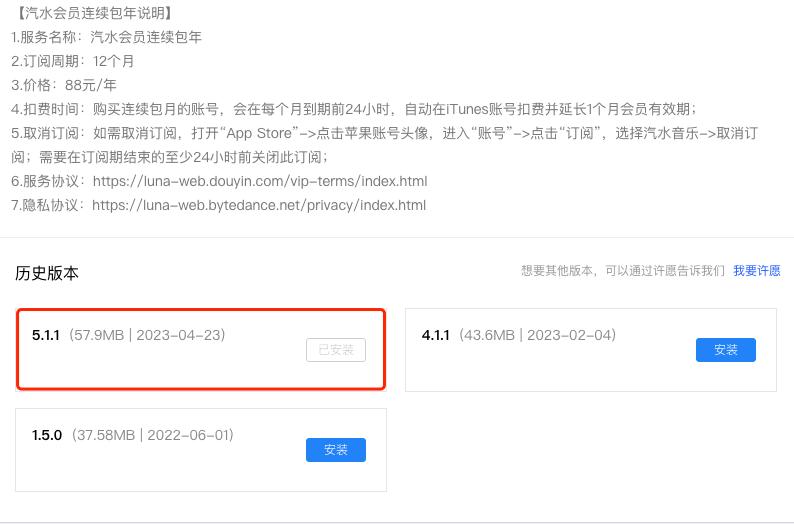Viewport: 794px width, 524px height.
Task: Click the 43.6MB | 2023-02-04 details
Action: pyautogui.click(x=537, y=335)
